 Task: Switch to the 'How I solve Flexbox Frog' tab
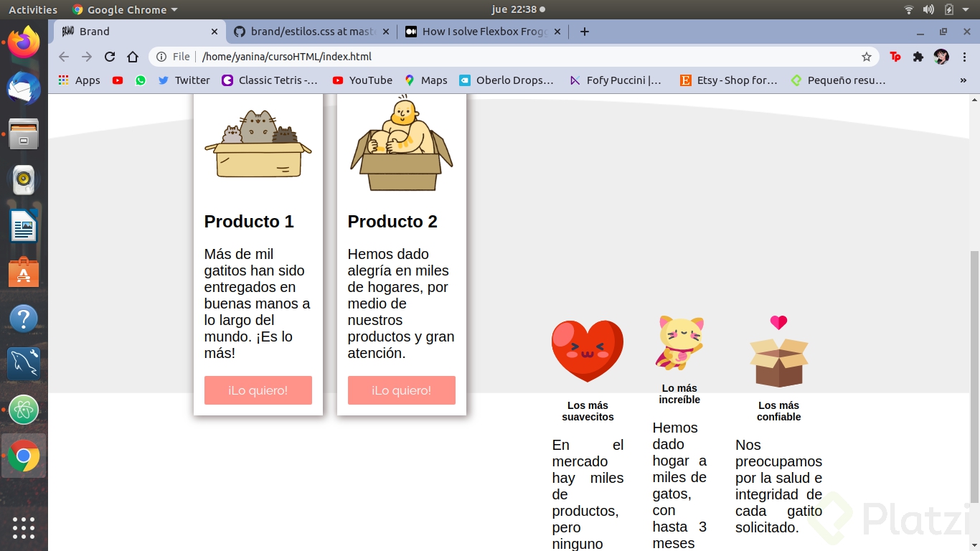(482, 32)
